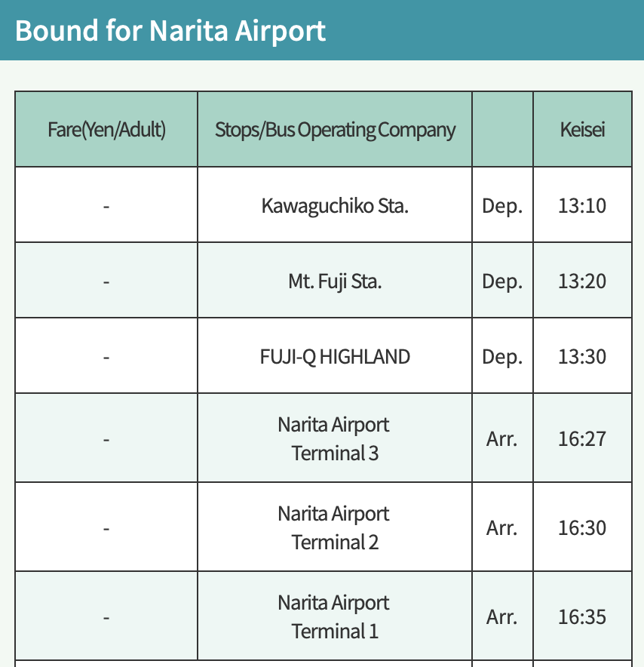This screenshot has width=644, height=667.
Task: Select the Mt. Fuji Sta. stop
Action: click(x=335, y=281)
